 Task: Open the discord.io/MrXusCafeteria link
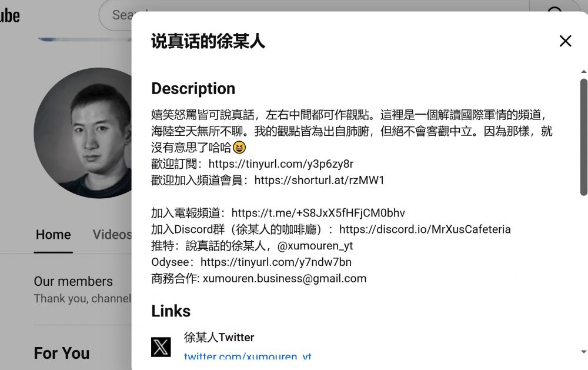pyautogui.click(x=425, y=229)
